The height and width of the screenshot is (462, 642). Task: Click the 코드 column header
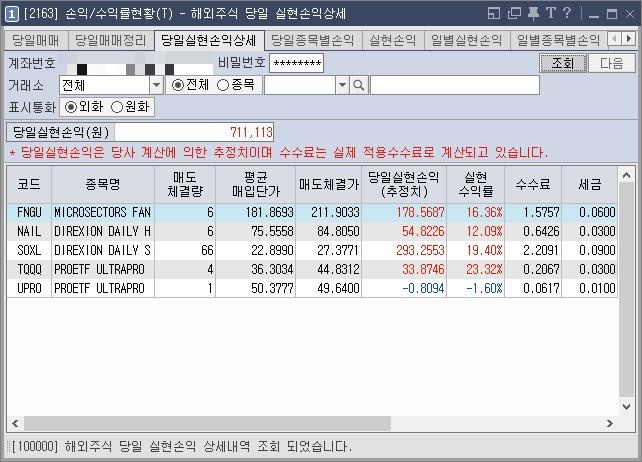(x=29, y=184)
